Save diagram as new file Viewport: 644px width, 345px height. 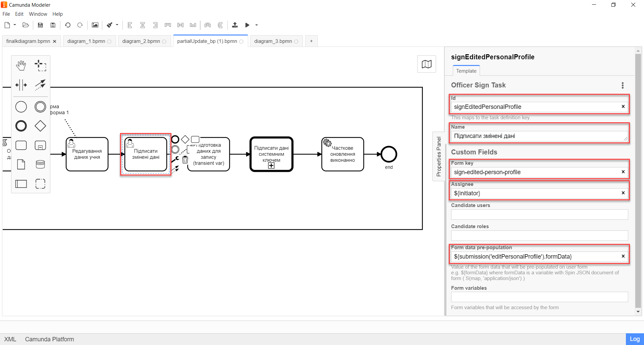53,25
